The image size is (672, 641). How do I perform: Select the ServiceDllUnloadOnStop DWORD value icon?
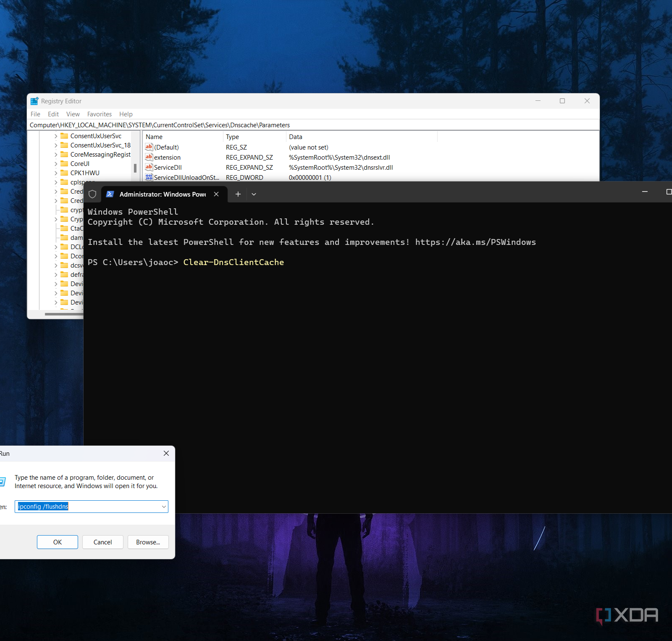click(x=149, y=177)
